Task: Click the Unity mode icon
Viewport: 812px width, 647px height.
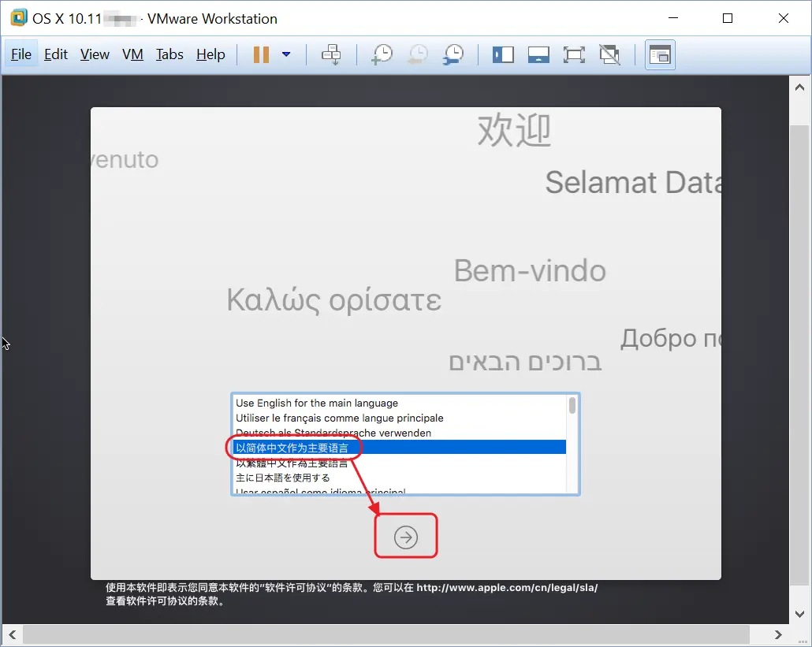Action: 609,54
